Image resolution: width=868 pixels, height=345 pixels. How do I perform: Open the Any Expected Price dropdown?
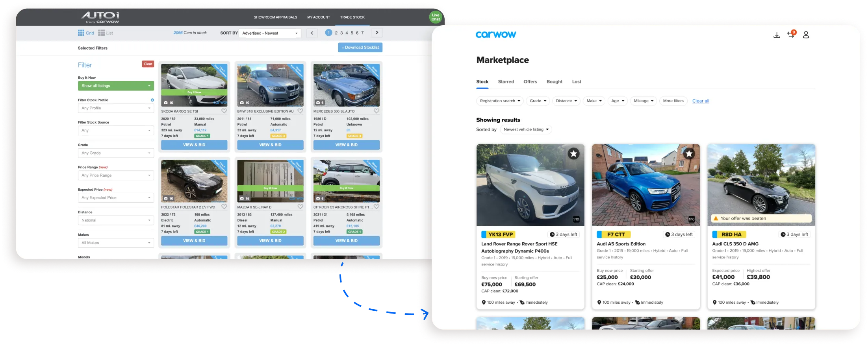coord(116,198)
